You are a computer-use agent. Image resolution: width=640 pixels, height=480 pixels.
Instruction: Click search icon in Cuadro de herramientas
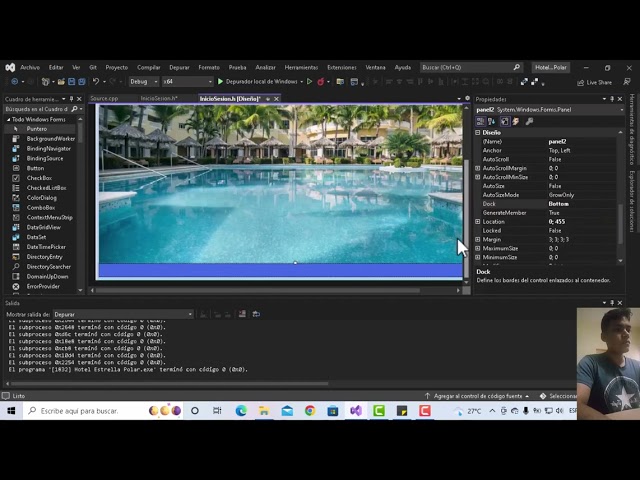(74, 109)
